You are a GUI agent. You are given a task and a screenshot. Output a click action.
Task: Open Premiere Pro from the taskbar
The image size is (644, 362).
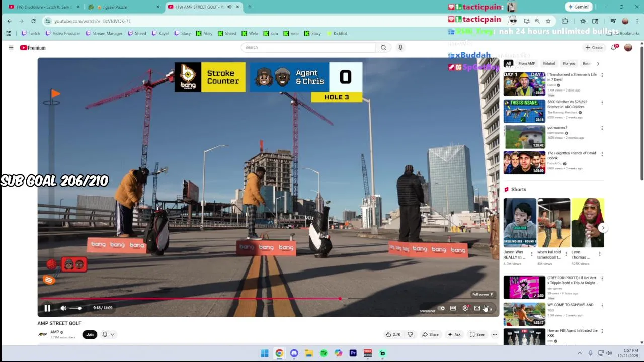(353, 353)
